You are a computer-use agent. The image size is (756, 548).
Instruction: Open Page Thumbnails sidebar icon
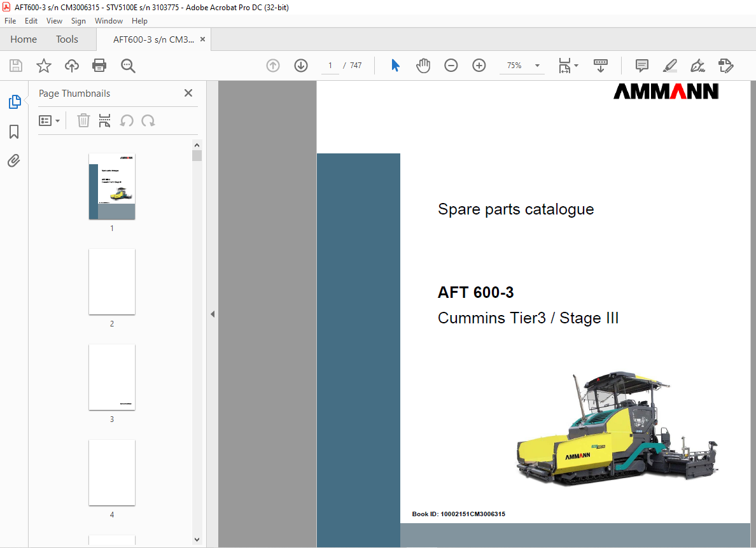[x=15, y=102]
